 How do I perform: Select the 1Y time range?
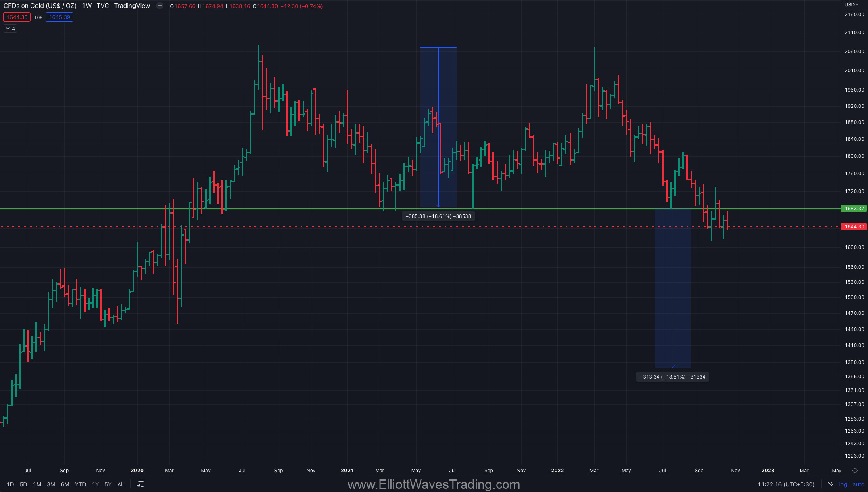click(96, 484)
